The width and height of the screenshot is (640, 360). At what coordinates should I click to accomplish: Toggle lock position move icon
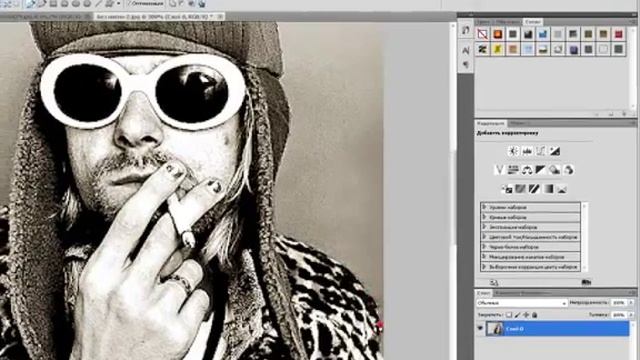tap(526, 315)
